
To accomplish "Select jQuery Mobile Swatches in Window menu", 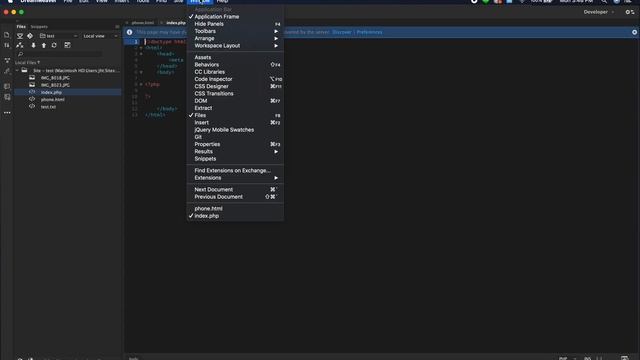I will [x=236, y=130].
